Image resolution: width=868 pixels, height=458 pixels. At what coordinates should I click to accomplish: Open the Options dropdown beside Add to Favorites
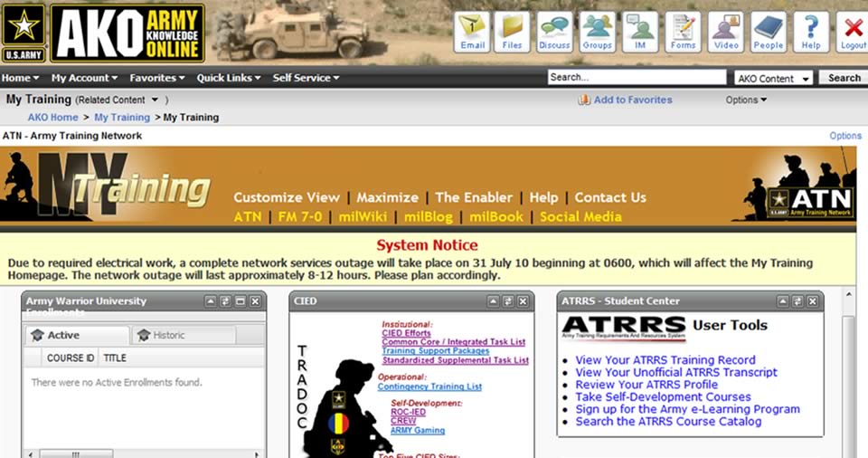pyautogui.click(x=746, y=100)
